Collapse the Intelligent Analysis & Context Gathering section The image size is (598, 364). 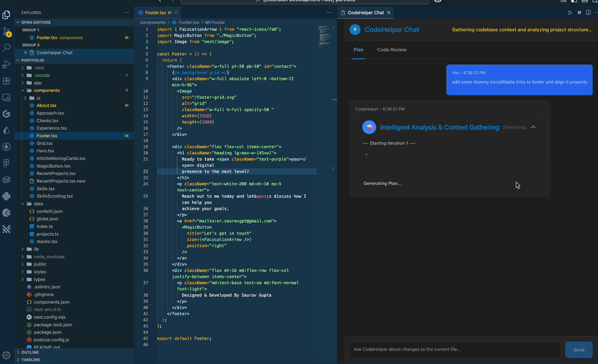(x=533, y=127)
